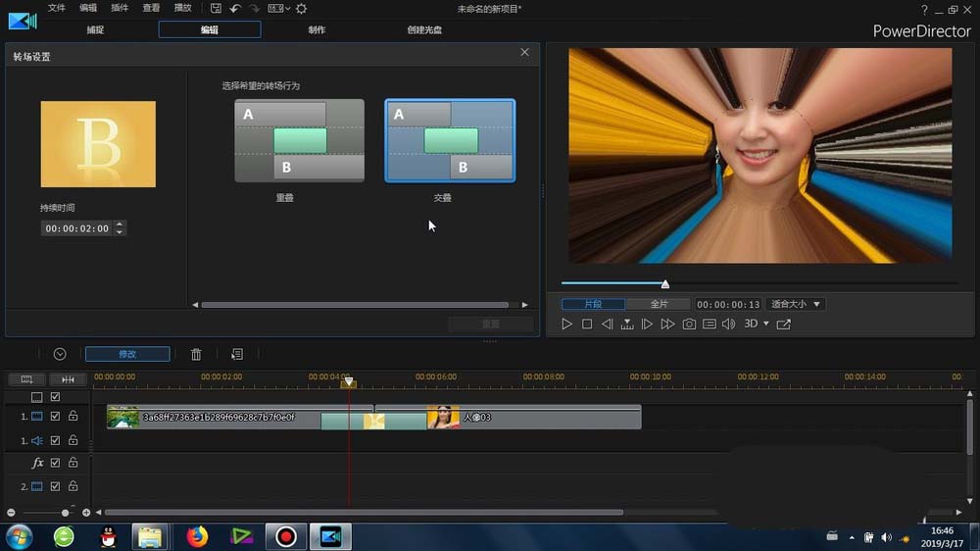
Task: Click the duration field 00:00:02:00
Action: [76, 228]
